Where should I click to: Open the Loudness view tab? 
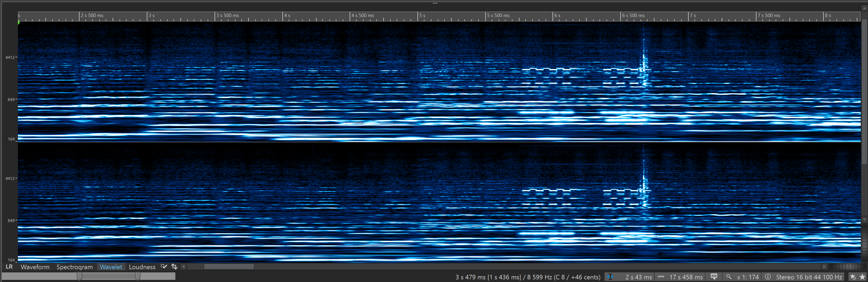click(x=142, y=267)
